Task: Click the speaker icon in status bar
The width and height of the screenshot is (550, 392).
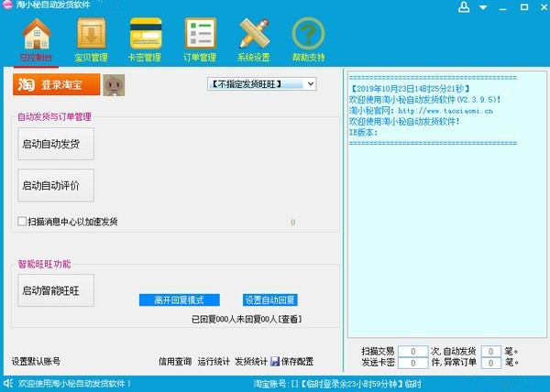Action: [8, 383]
